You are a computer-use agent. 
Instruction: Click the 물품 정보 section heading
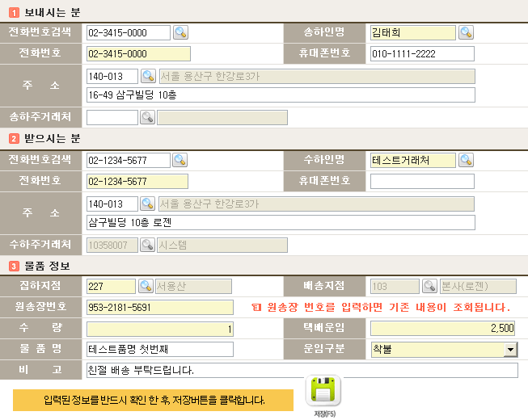(x=47, y=266)
